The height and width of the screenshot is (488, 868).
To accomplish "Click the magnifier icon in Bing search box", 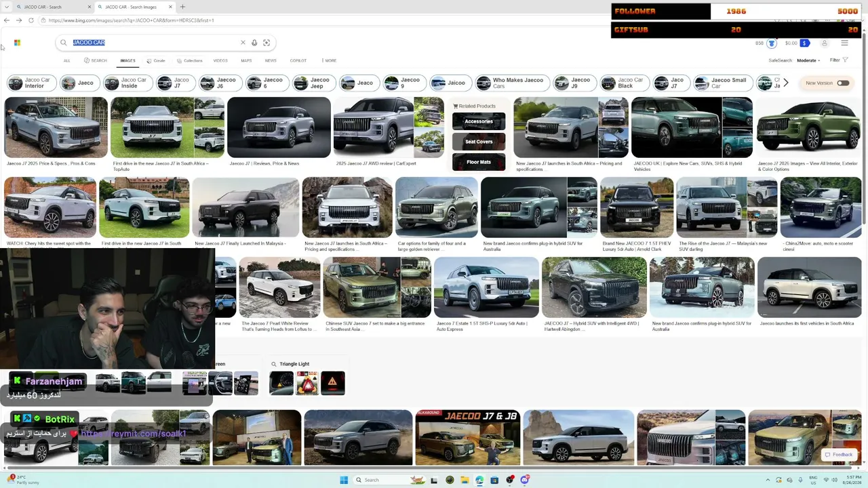I will point(64,43).
